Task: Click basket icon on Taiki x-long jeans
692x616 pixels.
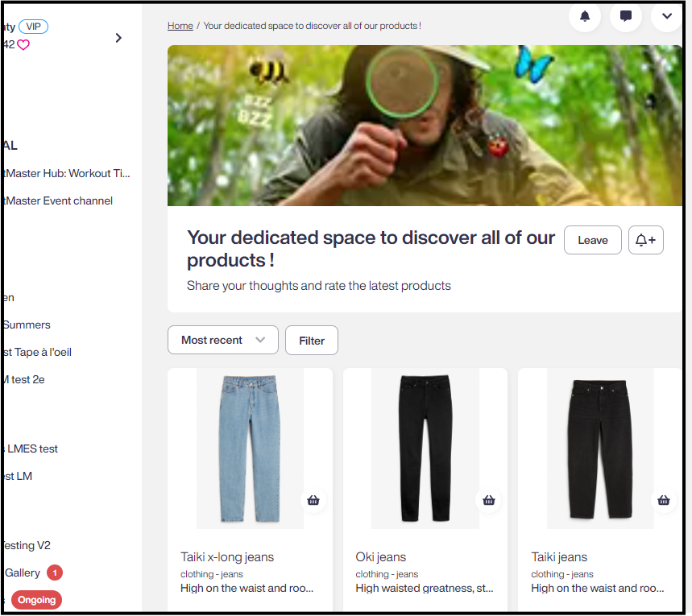Action: click(x=313, y=500)
